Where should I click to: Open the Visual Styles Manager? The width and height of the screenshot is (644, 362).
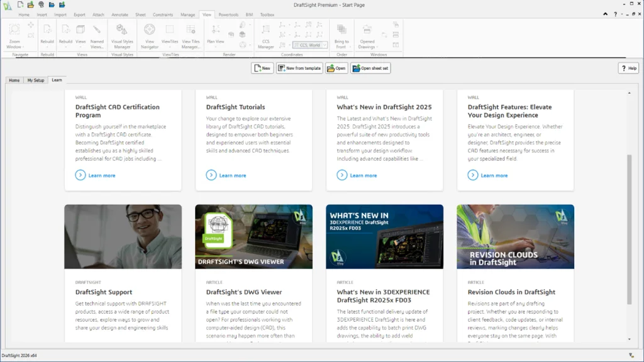pos(122,30)
